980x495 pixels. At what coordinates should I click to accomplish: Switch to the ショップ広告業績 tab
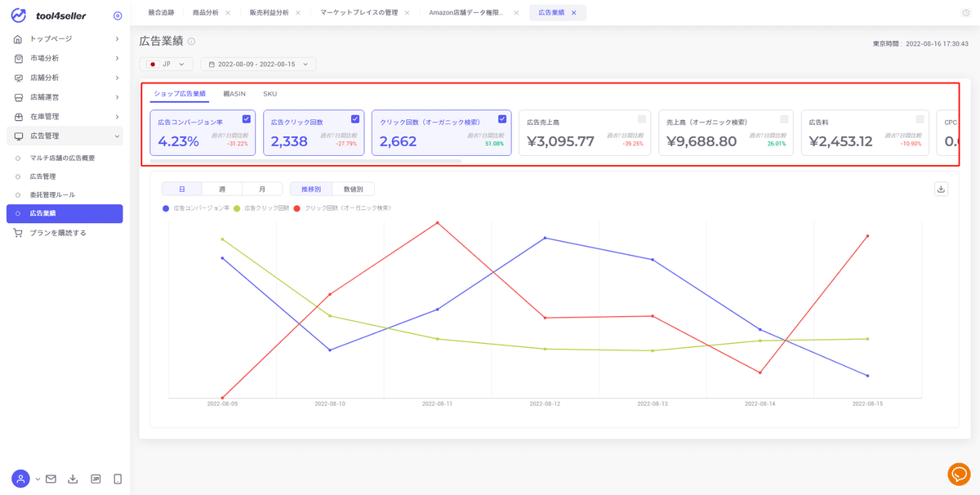click(x=180, y=94)
